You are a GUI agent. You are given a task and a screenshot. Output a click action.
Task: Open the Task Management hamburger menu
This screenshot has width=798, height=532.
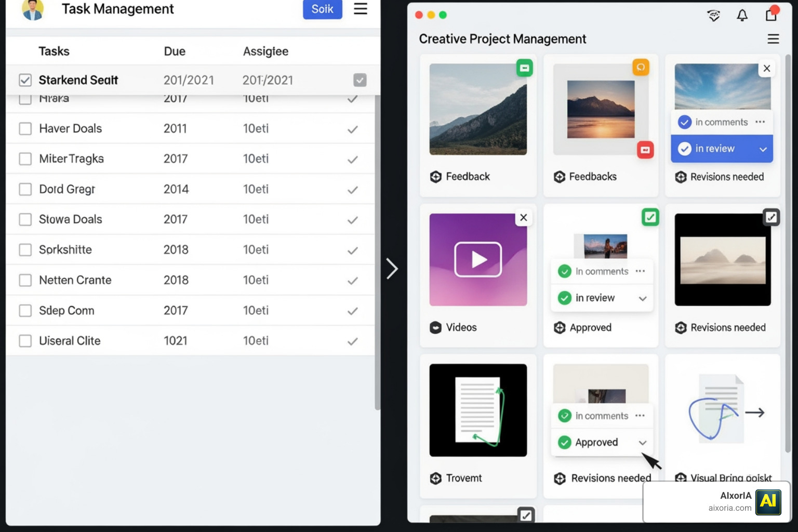point(361,9)
